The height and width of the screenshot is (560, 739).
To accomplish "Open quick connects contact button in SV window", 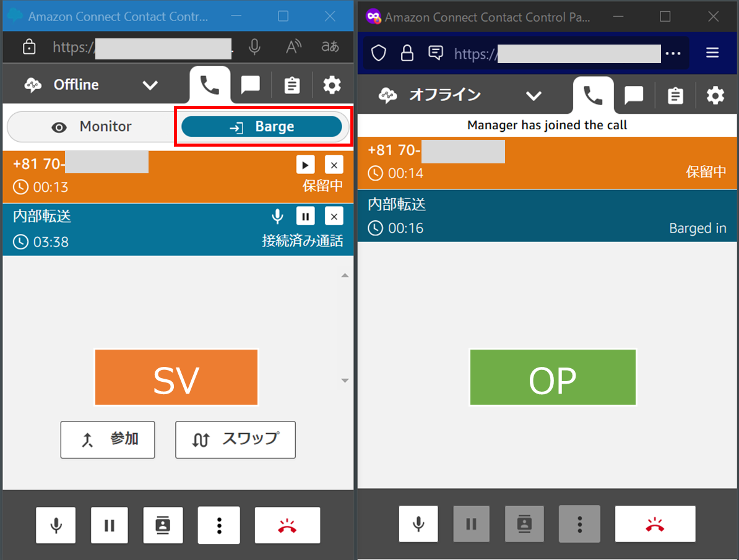I will point(163,525).
